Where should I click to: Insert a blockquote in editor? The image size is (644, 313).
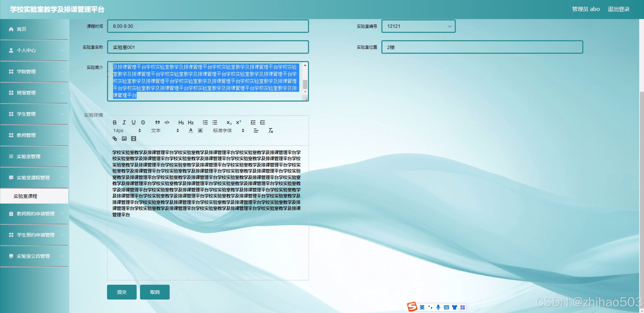pyautogui.click(x=157, y=122)
